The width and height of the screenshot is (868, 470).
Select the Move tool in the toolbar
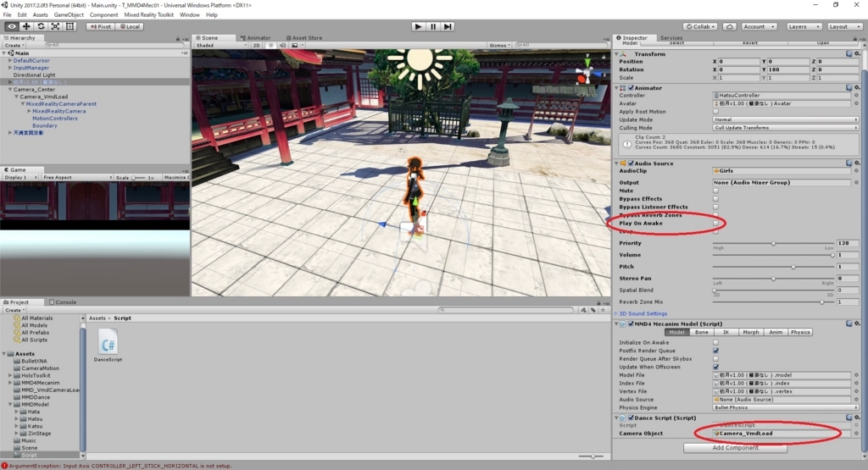pyautogui.click(x=26, y=26)
